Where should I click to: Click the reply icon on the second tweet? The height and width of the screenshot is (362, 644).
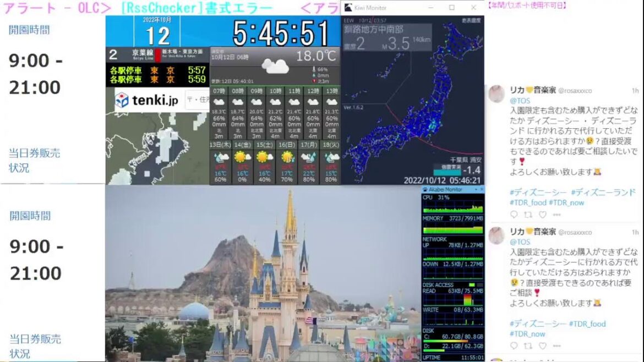pos(513,347)
